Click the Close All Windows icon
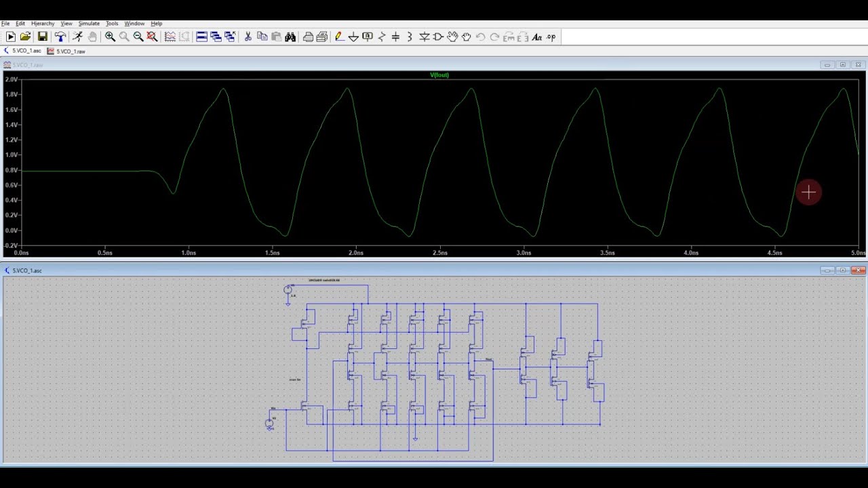This screenshot has height=488, width=868. 230,37
